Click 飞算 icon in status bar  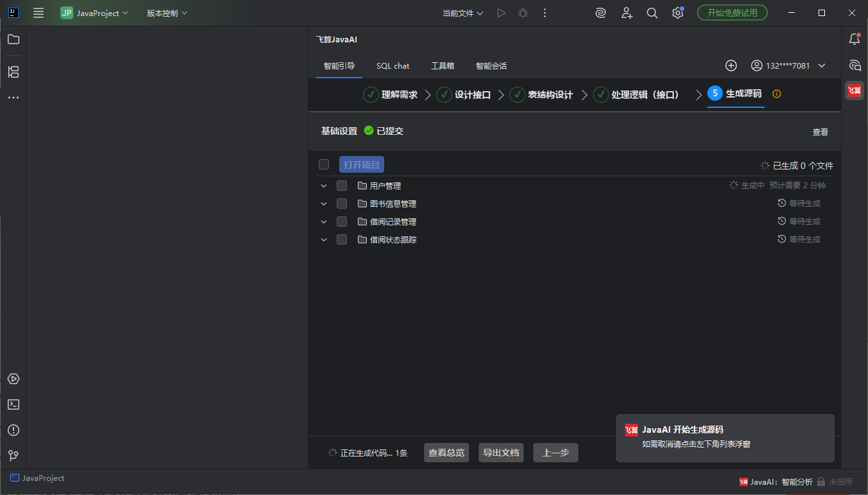pos(743,482)
